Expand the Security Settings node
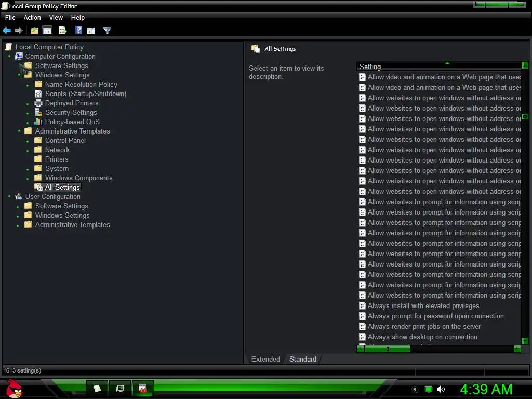Screen dimensions: 532x399 [x=28, y=113]
